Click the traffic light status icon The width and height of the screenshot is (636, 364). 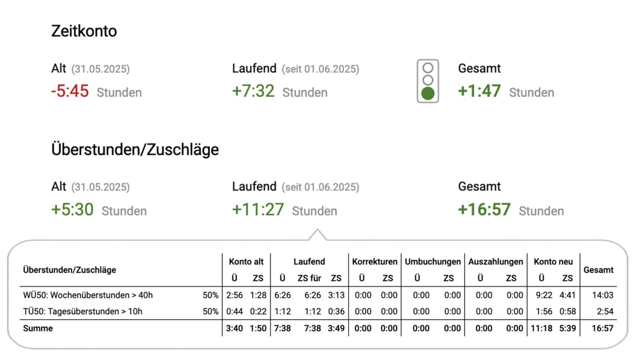pos(428,81)
